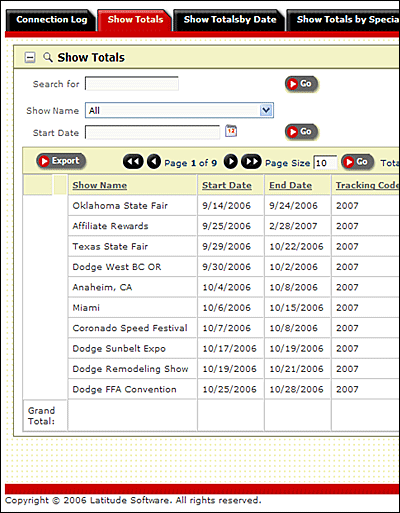The width and height of the screenshot is (400, 513).
Task: Sort table by Start Date column
Action: (227, 185)
